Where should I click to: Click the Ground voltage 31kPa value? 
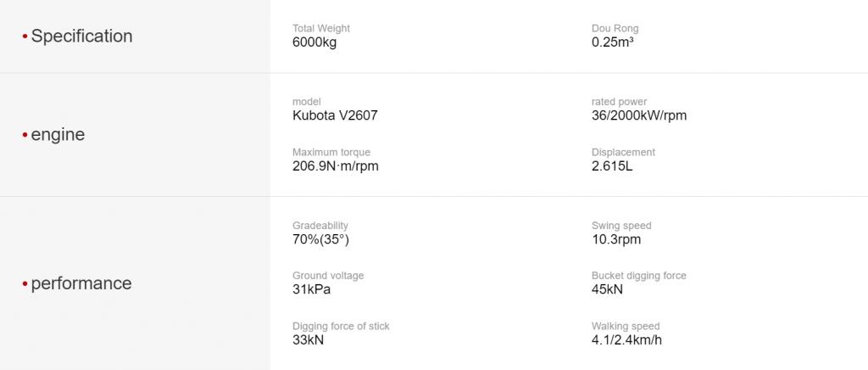[x=311, y=289]
